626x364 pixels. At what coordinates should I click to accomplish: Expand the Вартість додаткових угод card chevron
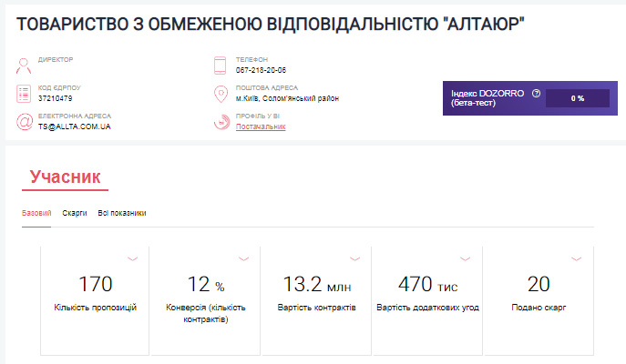[x=465, y=259]
